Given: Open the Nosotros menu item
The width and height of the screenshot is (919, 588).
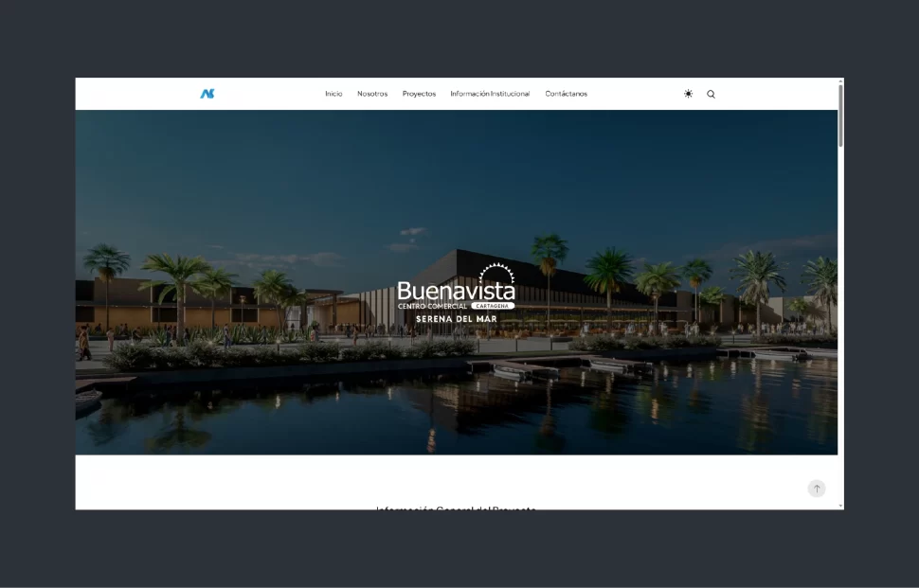Looking at the screenshot, I should coord(372,94).
